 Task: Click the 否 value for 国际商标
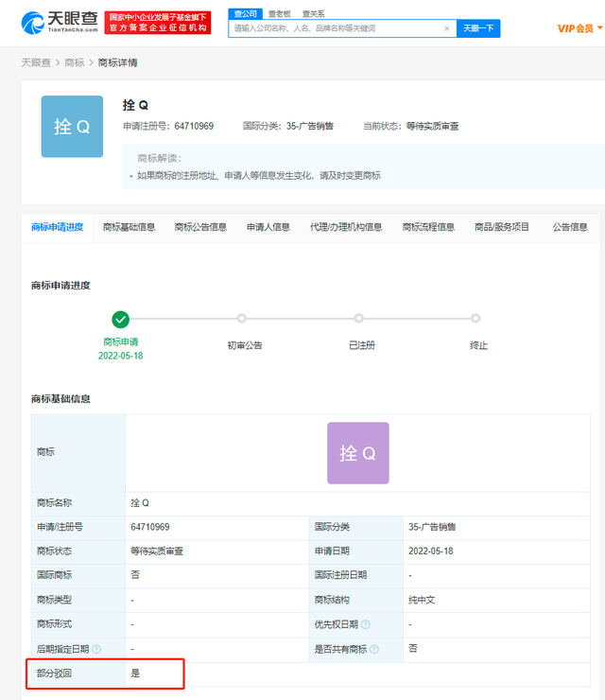coord(135,574)
